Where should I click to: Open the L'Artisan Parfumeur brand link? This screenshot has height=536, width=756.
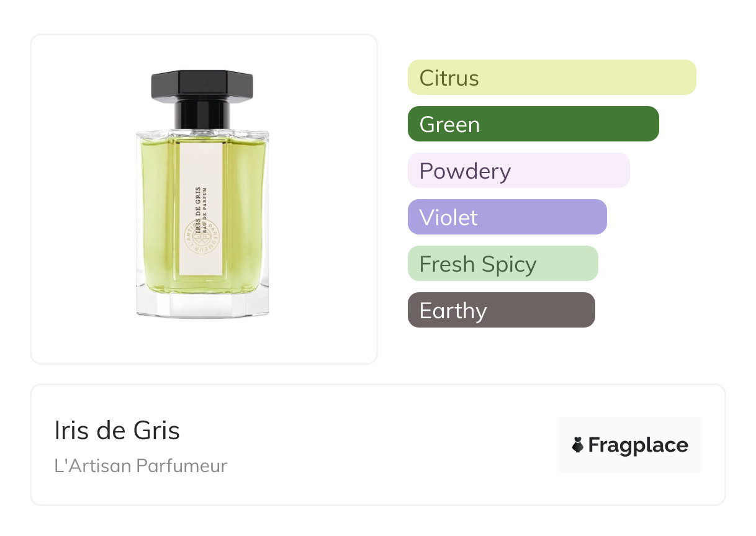click(141, 466)
